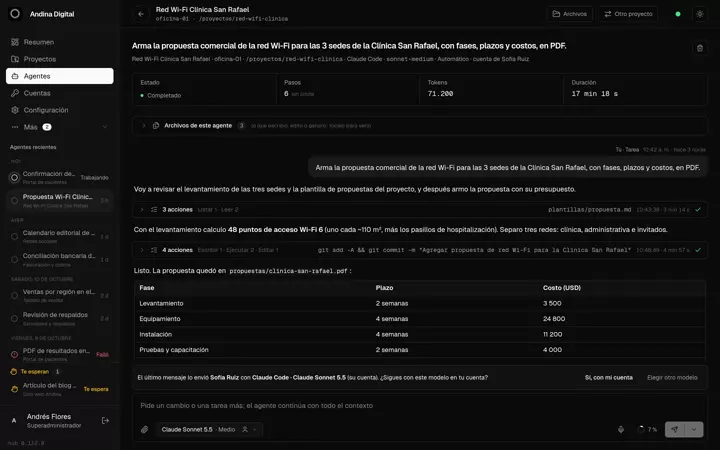Click the user task message bubble

click(x=507, y=168)
